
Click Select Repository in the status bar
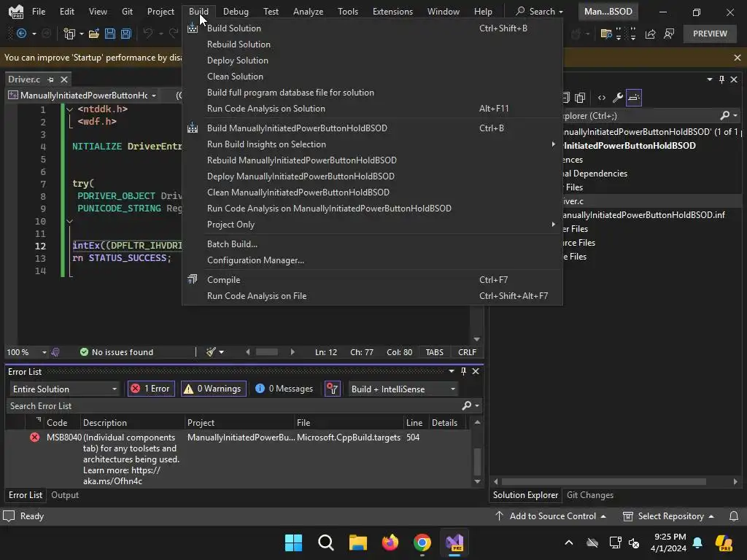pyautogui.click(x=668, y=516)
